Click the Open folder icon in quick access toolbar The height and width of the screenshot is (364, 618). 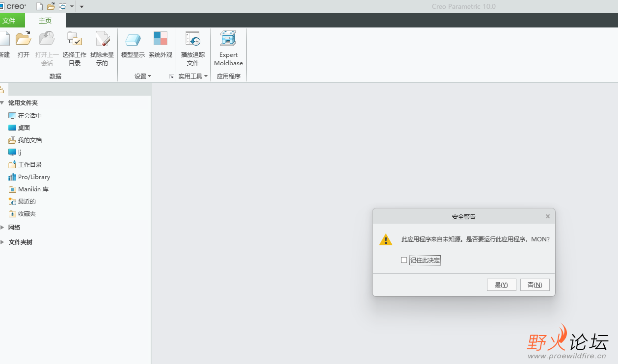coord(51,6)
